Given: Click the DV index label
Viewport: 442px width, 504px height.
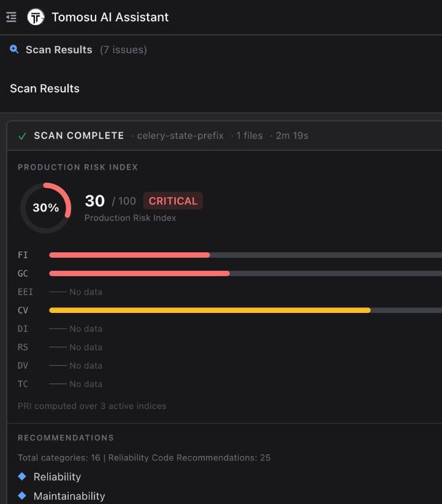Looking at the screenshot, I should coord(23,366).
